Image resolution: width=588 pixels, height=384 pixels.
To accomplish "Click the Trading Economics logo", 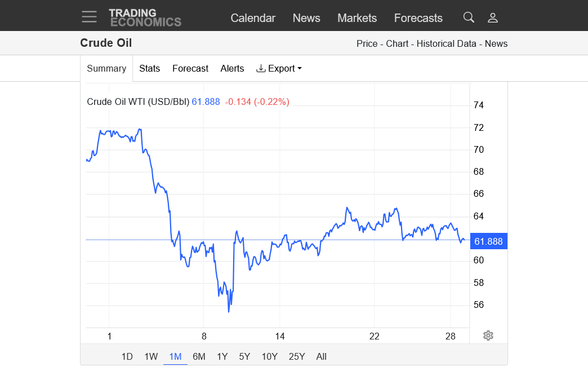I will click(145, 17).
